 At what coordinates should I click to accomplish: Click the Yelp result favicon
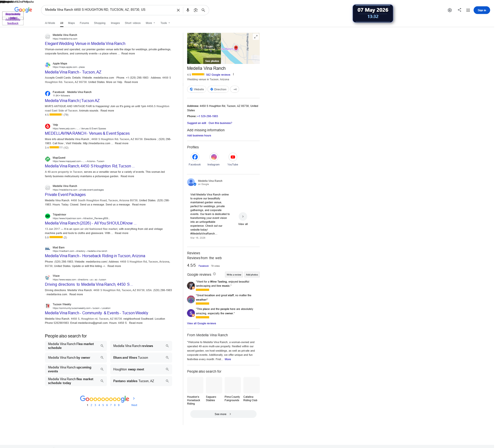pos(48,126)
